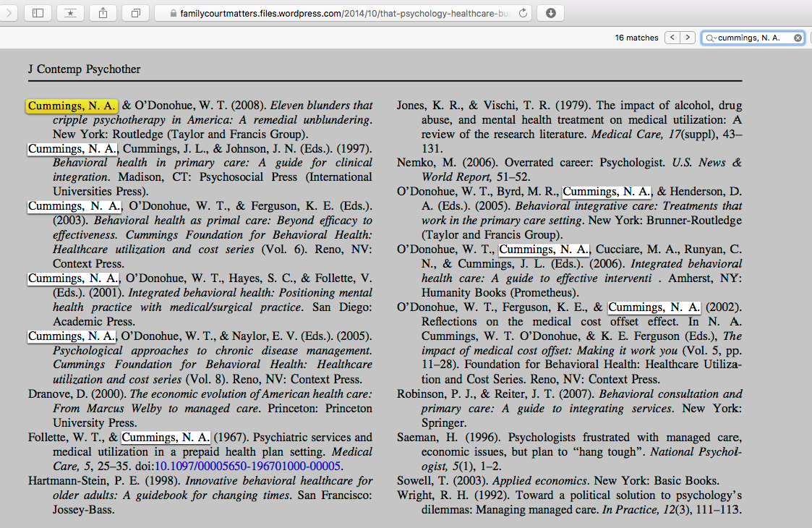Screen dimensions: 812x528
Task: Click 'Cummings, N. A.' match in Follette 1967 reference
Action: point(166,438)
